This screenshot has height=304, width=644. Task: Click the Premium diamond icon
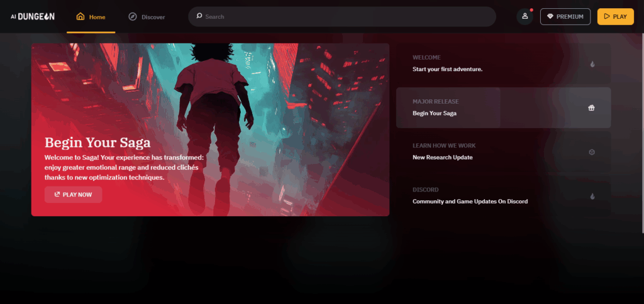coord(550,17)
